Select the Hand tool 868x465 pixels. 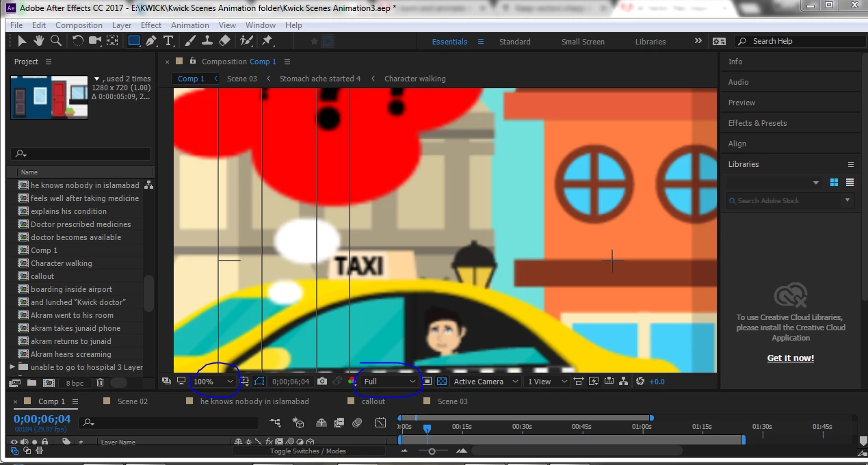click(x=40, y=41)
